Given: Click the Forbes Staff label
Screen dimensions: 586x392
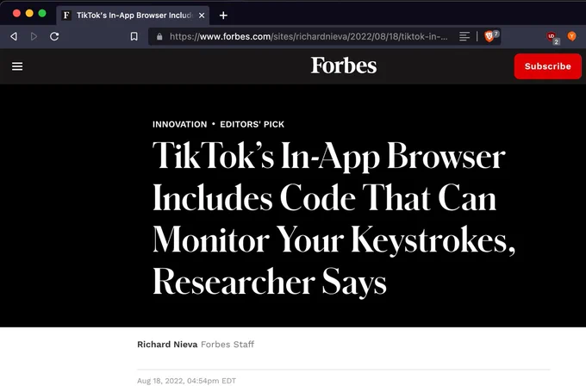Looking at the screenshot, I should [x=228, y=344].
